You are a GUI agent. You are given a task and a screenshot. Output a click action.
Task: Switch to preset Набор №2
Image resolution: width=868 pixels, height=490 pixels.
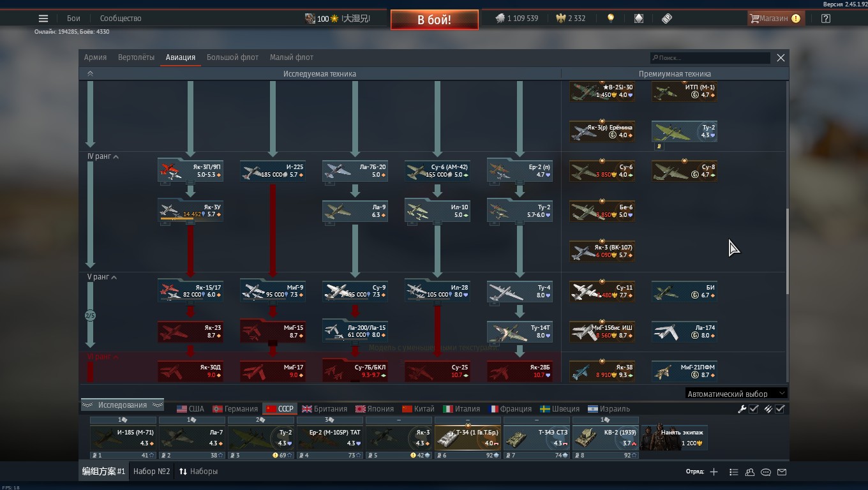(x=152, y=471)
